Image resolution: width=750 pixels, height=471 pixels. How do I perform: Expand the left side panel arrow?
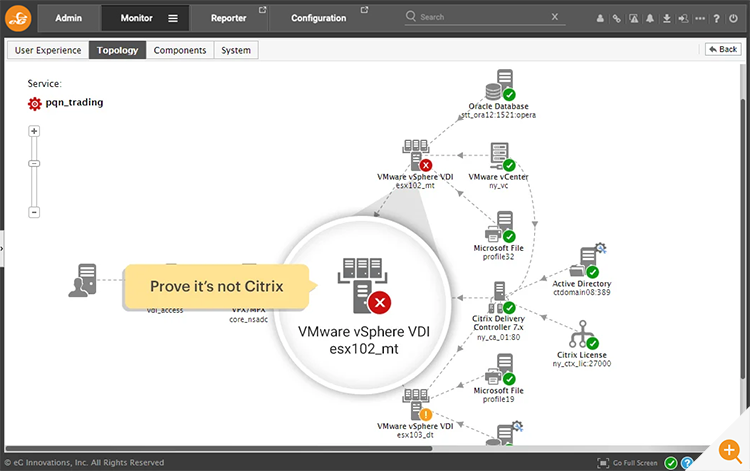pos(2,249)
